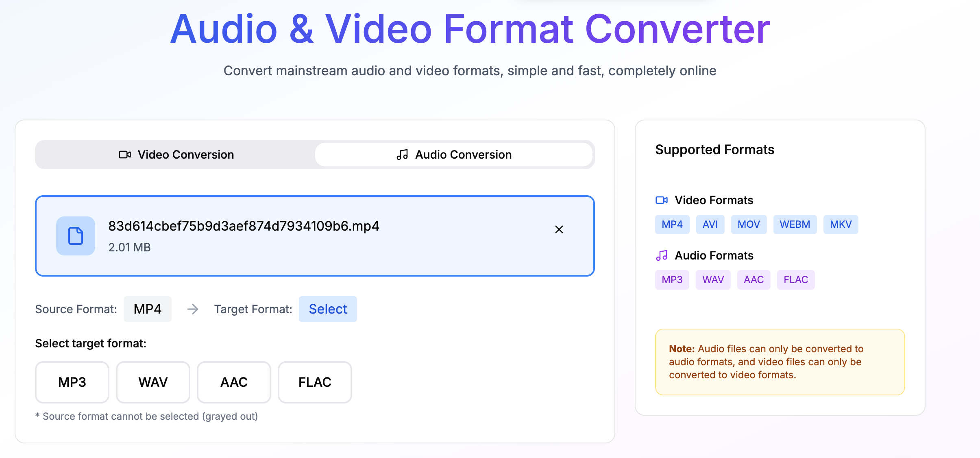Select FLAC as the target format

(314, 382)
